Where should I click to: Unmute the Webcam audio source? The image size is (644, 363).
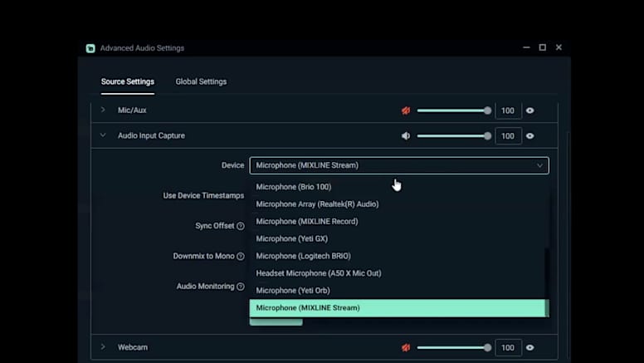pos(406,348)
